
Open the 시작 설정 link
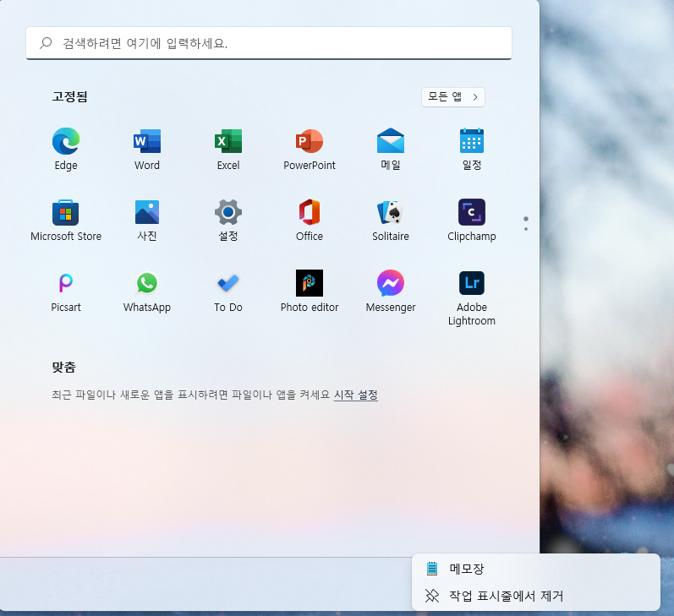pyautogui.click(x=356, y=395)
